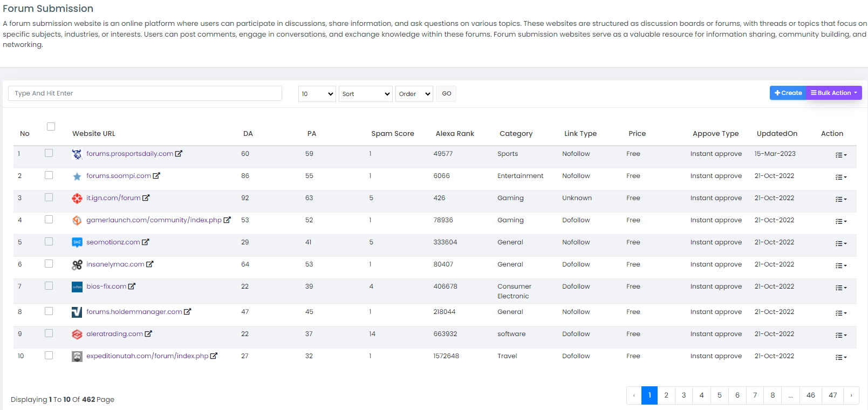The width and height of the screenshot is (868, 410).
Task: Go to pagination page 3
Action: pyautogui.click(x=684, y=395)
